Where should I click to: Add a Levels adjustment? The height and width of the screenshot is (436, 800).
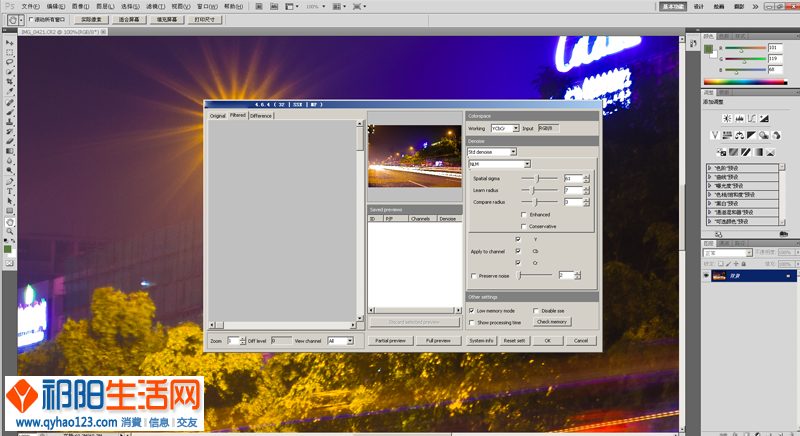point(739,118)
